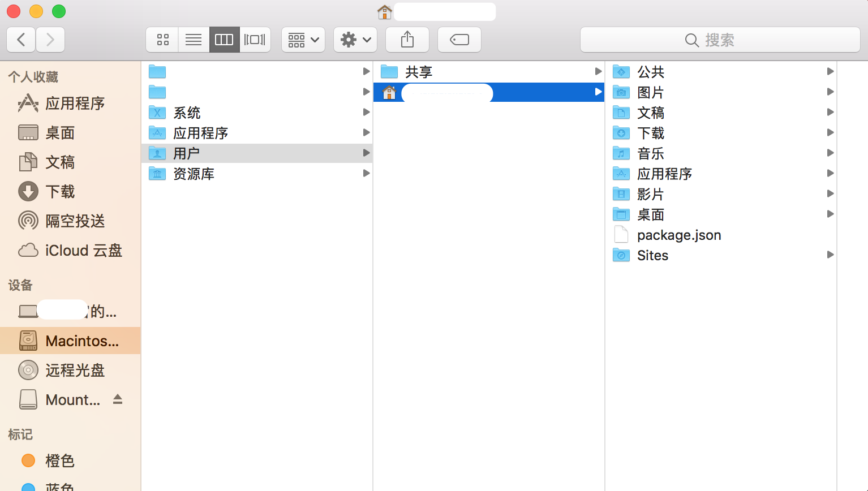Open the gear action menu
Image resolution: width=868 pixels, height=491 pixels.
pos(355,40)
